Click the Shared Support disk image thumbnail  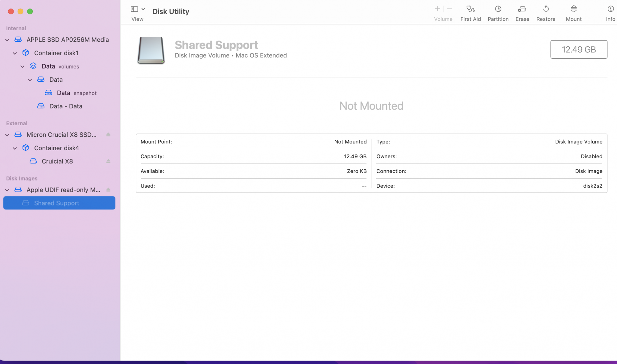click(151, 50)
